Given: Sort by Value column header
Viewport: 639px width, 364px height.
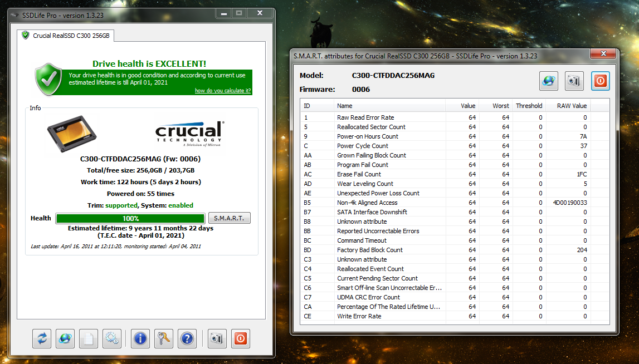Looking at the screenshot, I should (x=462, y=106).
